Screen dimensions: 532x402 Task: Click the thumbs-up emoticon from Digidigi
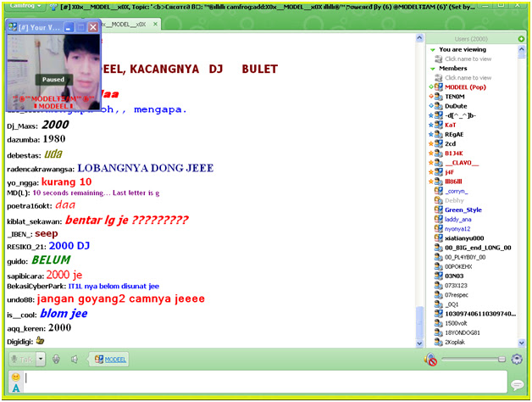(40, 340)
